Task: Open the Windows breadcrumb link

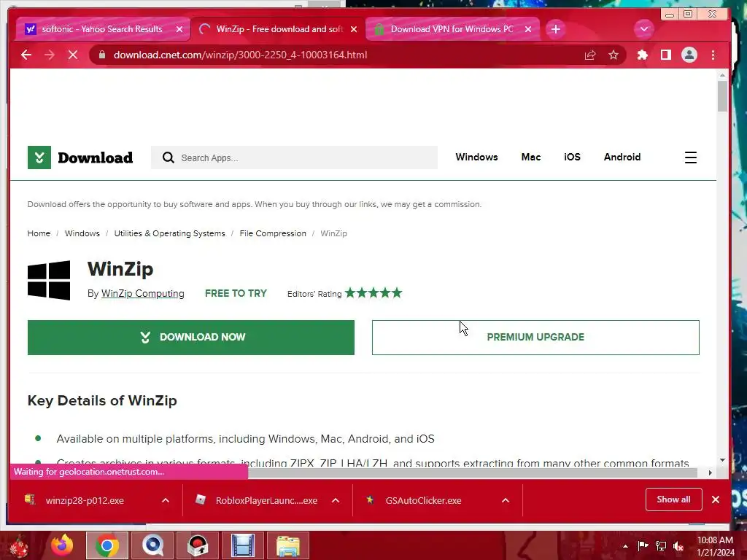Action: pos(82,233)
